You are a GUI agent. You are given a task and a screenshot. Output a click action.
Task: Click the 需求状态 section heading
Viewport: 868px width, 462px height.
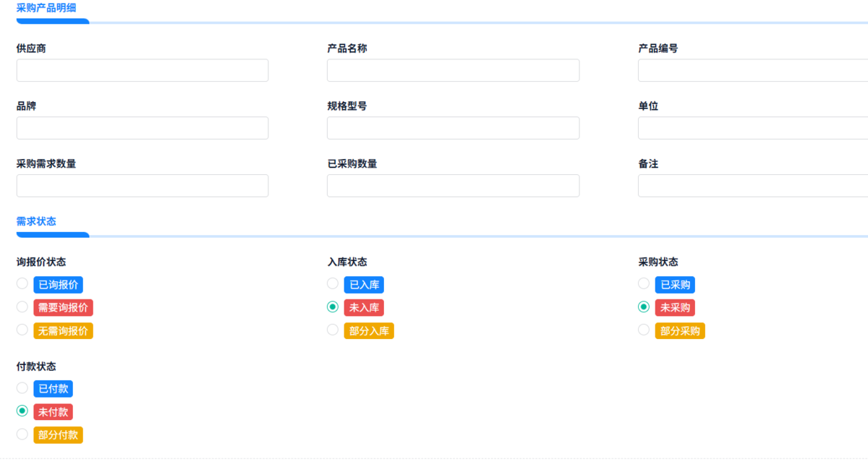(36, 221)
